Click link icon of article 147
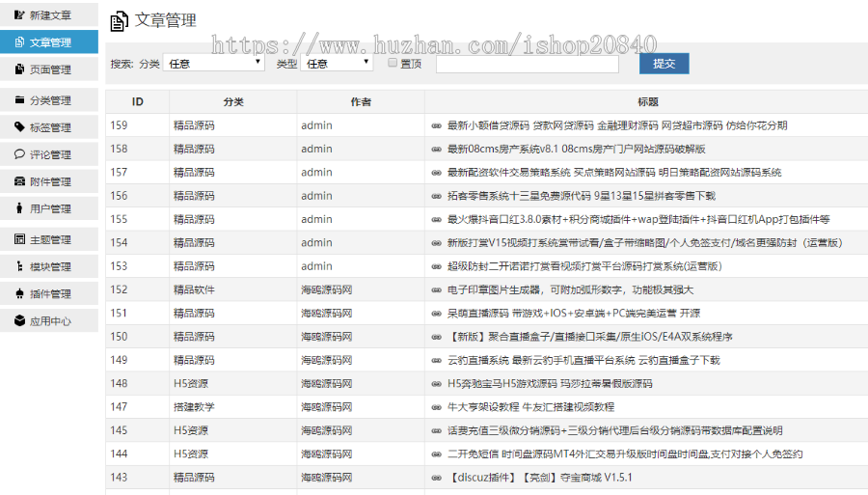 coord(436,407)
